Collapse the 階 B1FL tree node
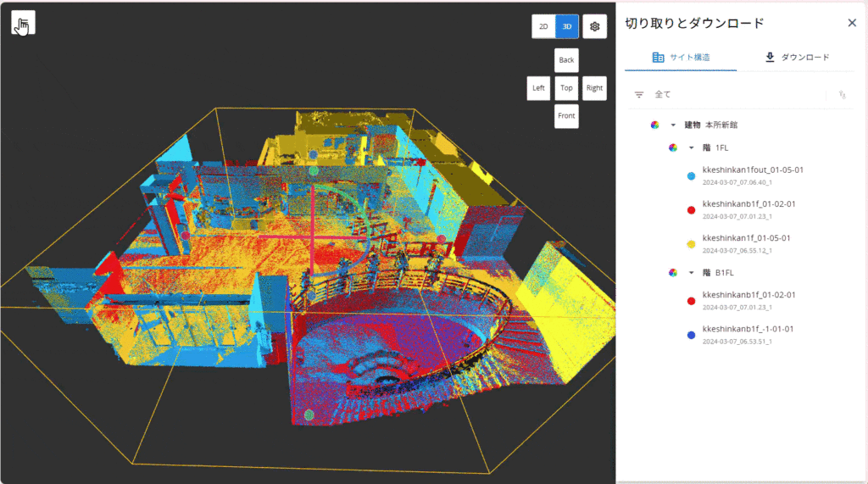This screenshot has height=484, width=868. [x=691, y=273]
